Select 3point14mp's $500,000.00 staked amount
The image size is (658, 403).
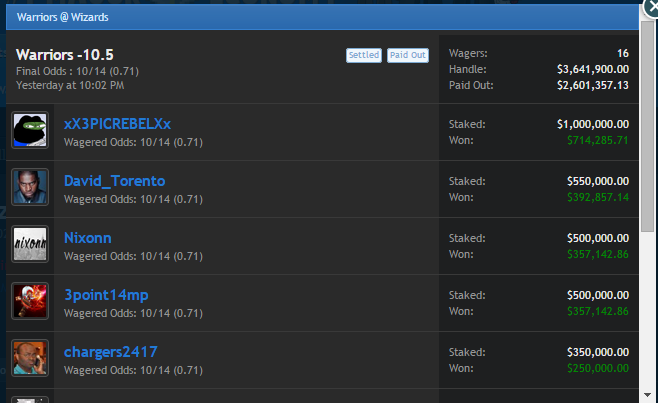[598, 295]
